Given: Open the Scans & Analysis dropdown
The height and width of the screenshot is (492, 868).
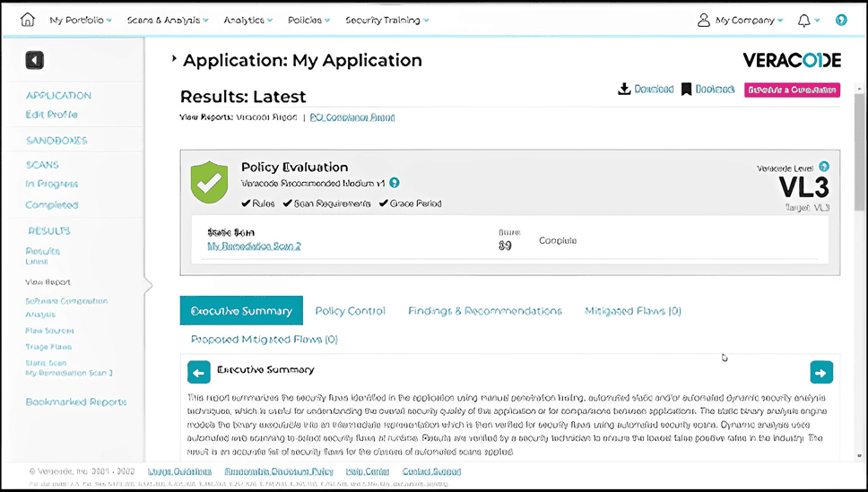Looking at the screenshot, I should tap(168, 20).
